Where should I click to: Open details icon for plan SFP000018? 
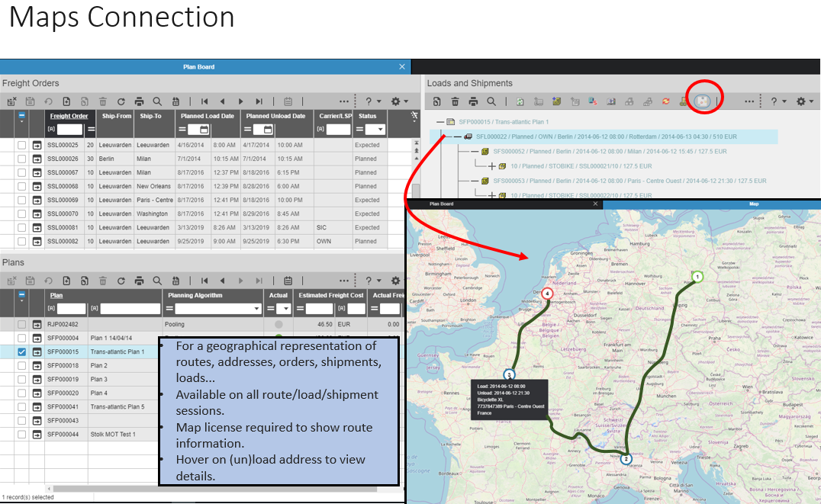pyautogui.click(x=37, y=365)
